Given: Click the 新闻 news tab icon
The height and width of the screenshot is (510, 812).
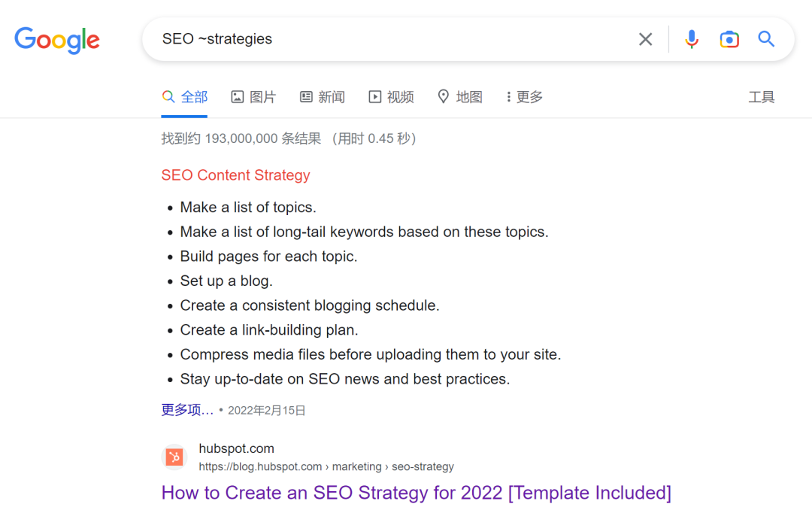Looking at the screenshot, I should (306, 97).
